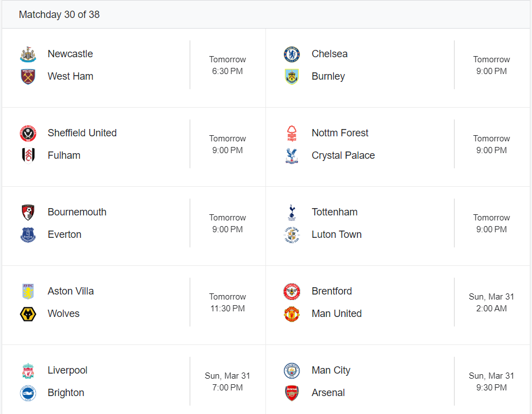Click the Newcastle club crest
The image size is (532, 414).
tap(28, 54)
